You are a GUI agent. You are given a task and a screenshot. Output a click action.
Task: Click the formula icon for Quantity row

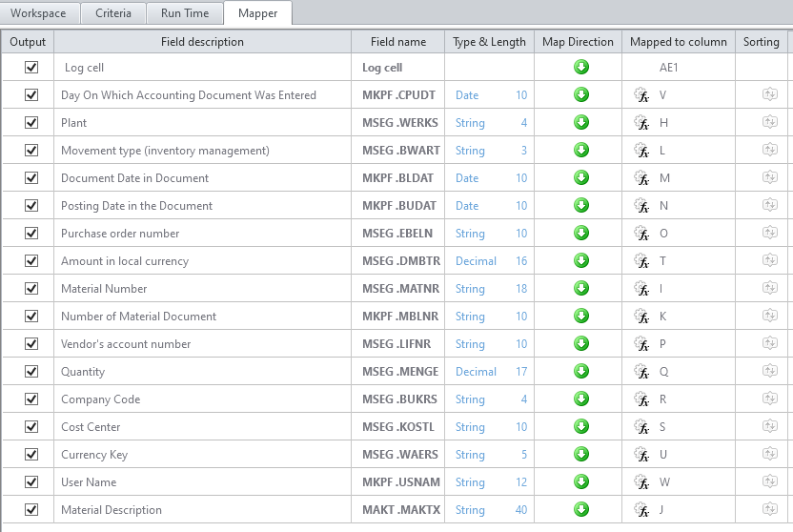[641, 372]
